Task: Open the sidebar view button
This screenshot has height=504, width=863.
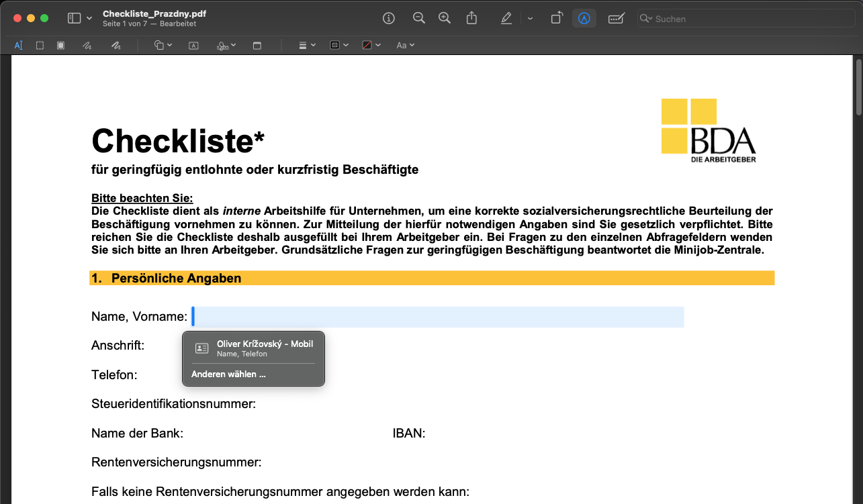Action: tap(74, 18)
